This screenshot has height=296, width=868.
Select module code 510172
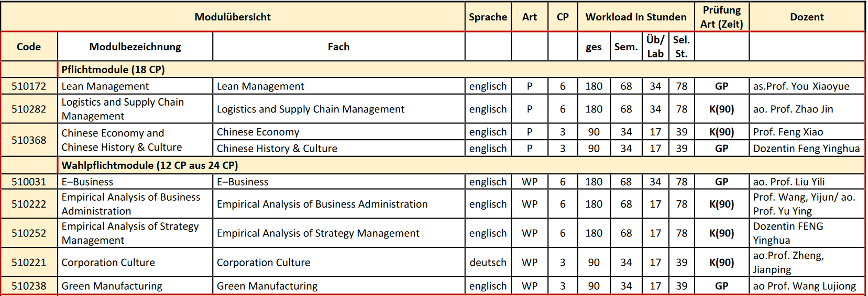pos(29,86)
